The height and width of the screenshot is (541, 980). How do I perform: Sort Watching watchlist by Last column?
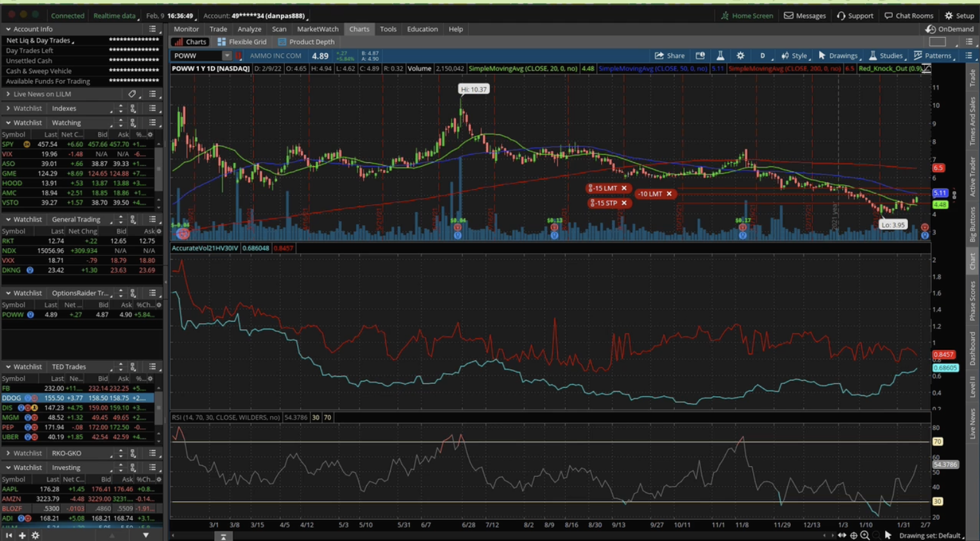coord(51,135)
